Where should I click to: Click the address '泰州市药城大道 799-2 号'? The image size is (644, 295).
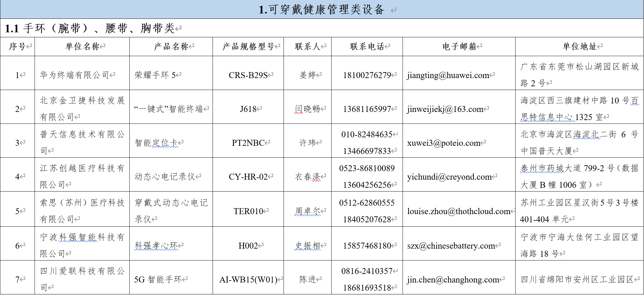pos(567,168)
